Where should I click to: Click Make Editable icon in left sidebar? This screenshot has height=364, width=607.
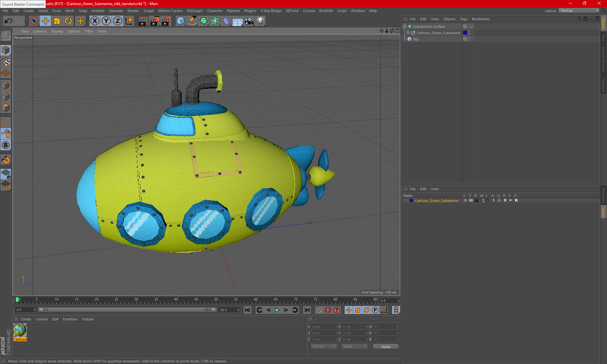click(6, 36)
